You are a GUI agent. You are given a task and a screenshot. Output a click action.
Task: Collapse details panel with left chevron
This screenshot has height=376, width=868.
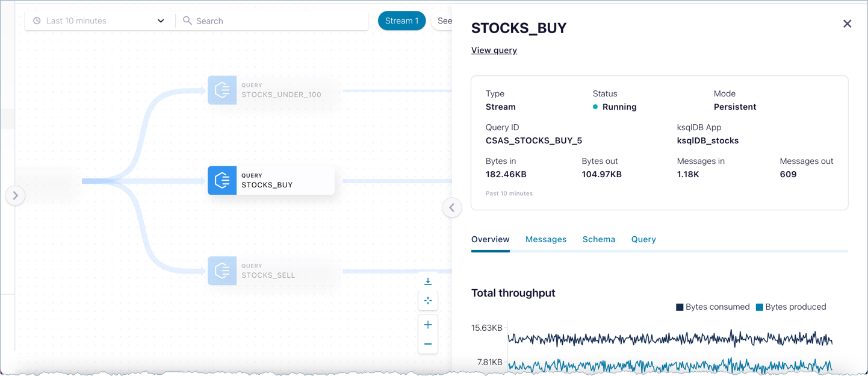452,207
